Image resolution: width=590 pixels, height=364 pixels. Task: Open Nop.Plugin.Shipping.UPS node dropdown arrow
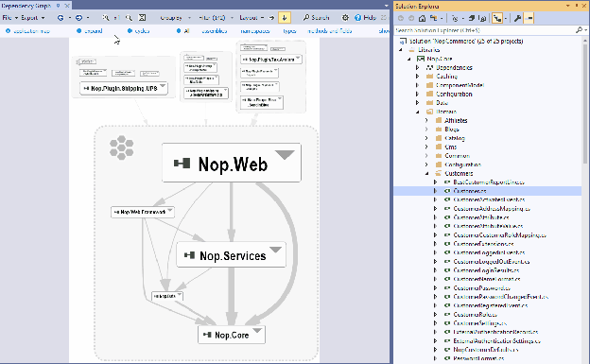pos(163,86)
